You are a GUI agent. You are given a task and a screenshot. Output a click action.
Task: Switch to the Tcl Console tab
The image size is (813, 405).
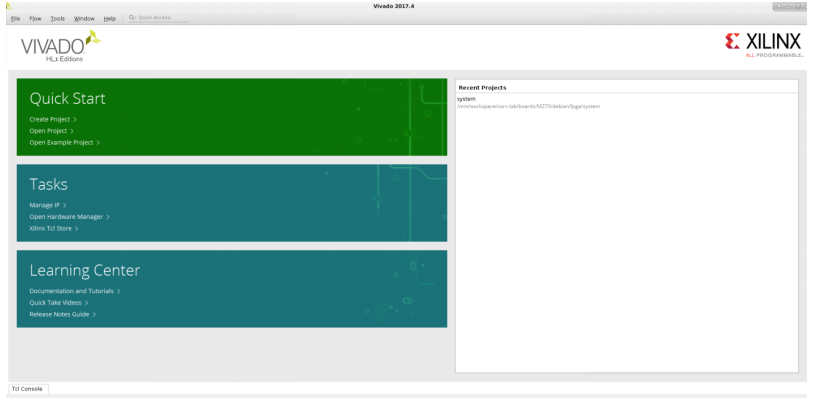pos(27,388)
